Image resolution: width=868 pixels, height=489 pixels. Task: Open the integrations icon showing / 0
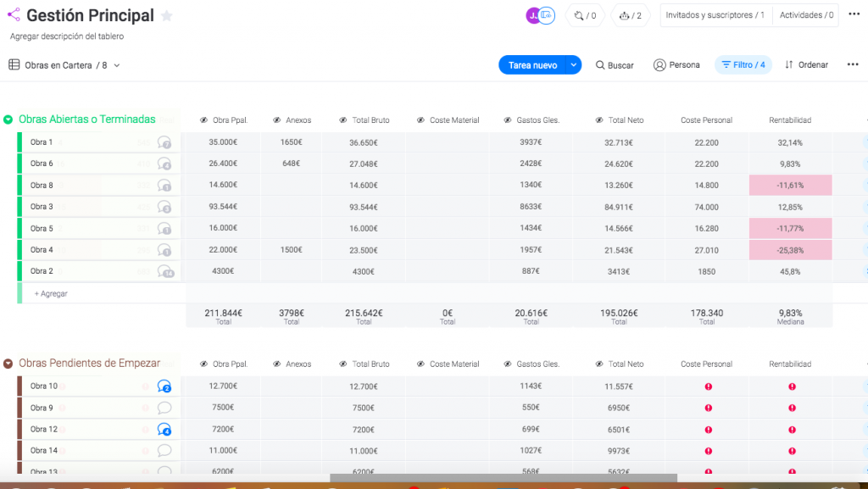[x=585, y=15]
